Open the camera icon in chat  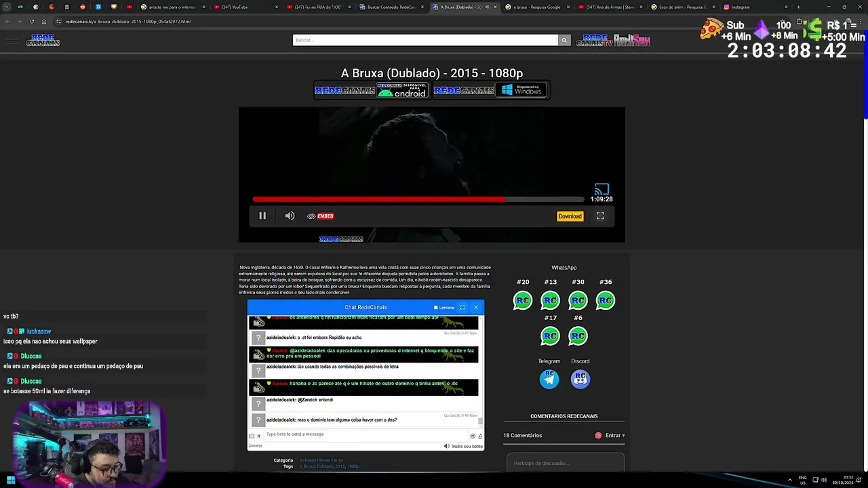(252, 436)
